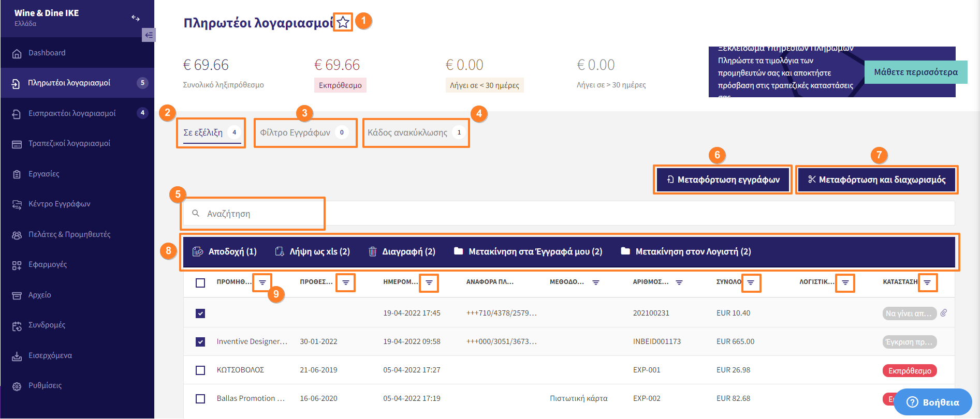This screenshot has width=980, height=419.
Task: Open filter for ΜΕΘΟΔΟ... column
Action: click(x=596, y=282)
